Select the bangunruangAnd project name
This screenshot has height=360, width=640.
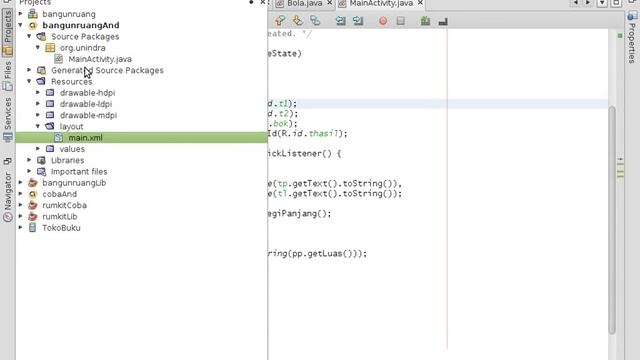pos(81,25)
